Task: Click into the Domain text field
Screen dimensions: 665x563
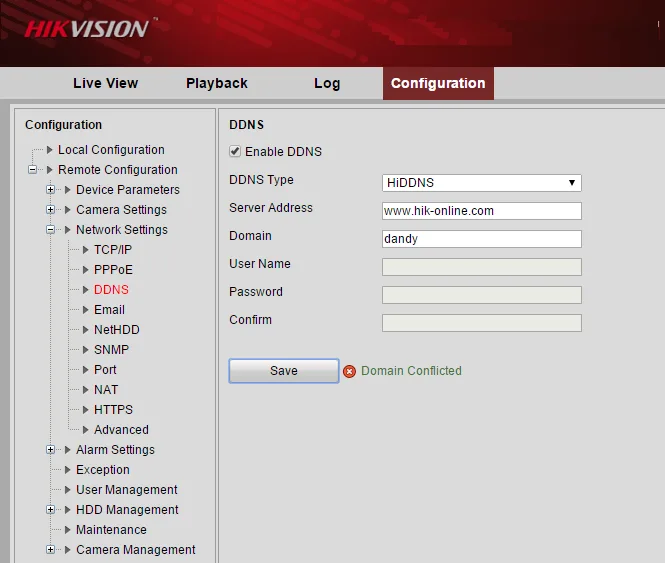Action: (481, 239)
